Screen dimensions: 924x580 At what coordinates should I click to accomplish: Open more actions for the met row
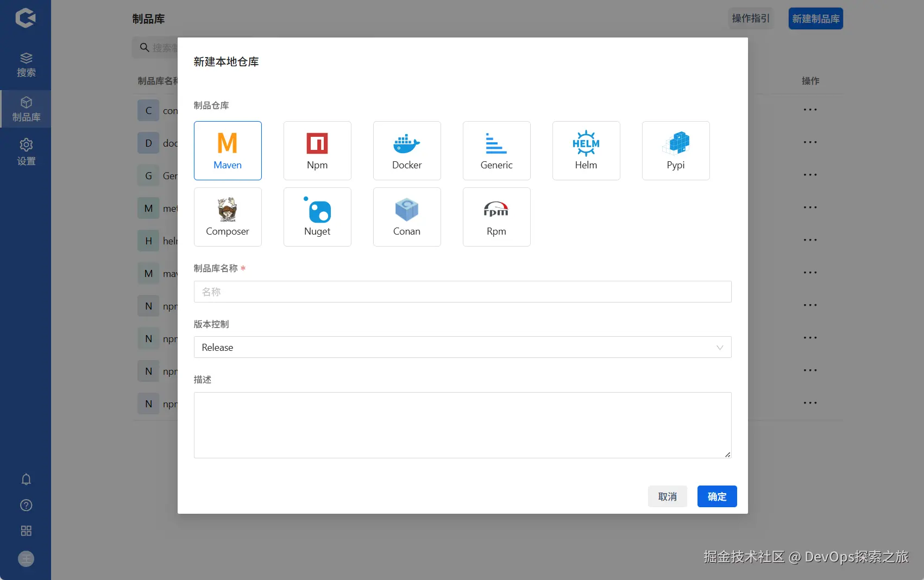click(810, 207)
